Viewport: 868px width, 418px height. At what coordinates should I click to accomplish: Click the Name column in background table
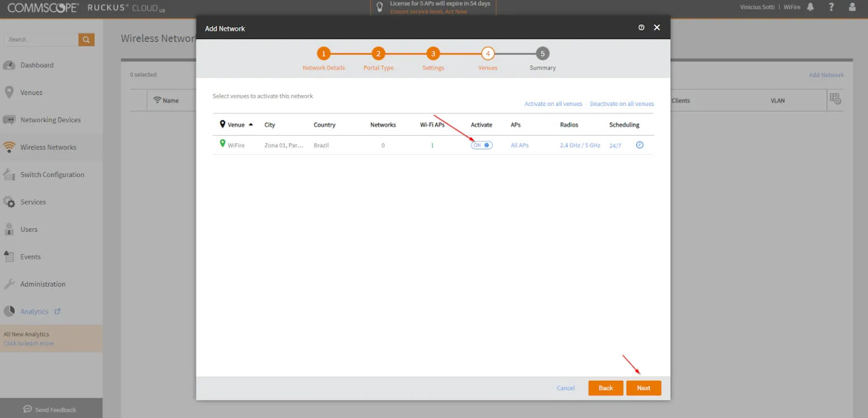tap(171, 101)
